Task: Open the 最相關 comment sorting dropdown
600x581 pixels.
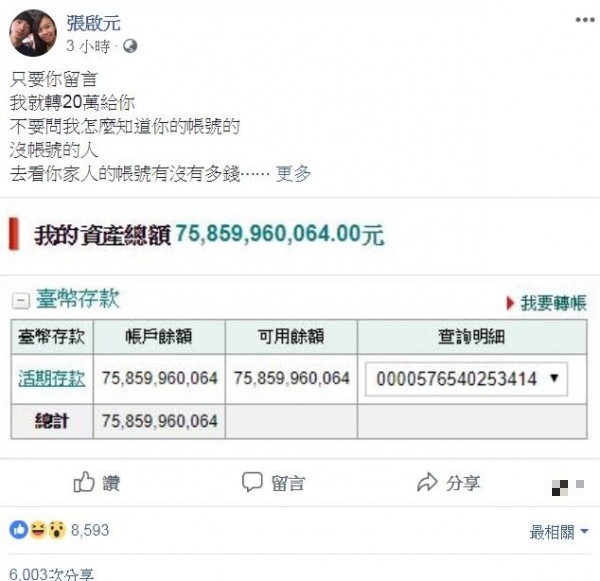Action: pyautogui.click(x=559, y=532)
